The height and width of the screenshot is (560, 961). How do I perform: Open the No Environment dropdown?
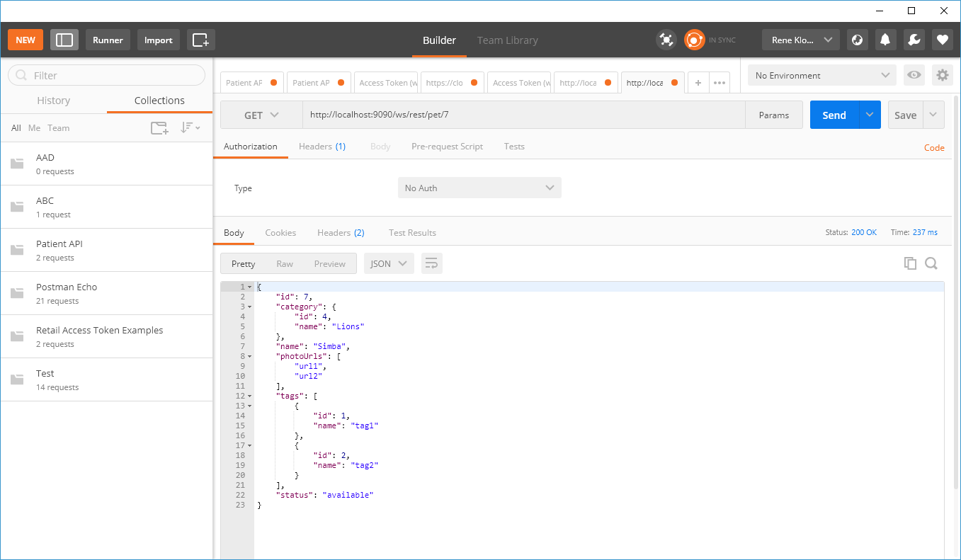click(x=821, y=74)
